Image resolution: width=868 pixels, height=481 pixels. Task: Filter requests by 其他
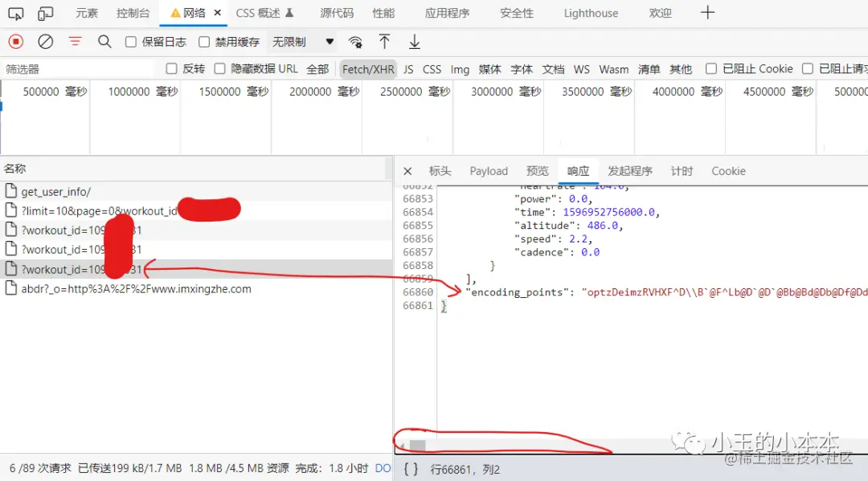tap(681, 69)
